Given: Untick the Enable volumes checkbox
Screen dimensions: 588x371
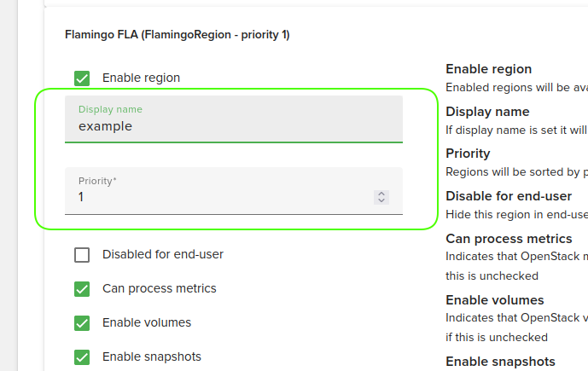Looking at the screenshot, I should [x=82, y=322].
